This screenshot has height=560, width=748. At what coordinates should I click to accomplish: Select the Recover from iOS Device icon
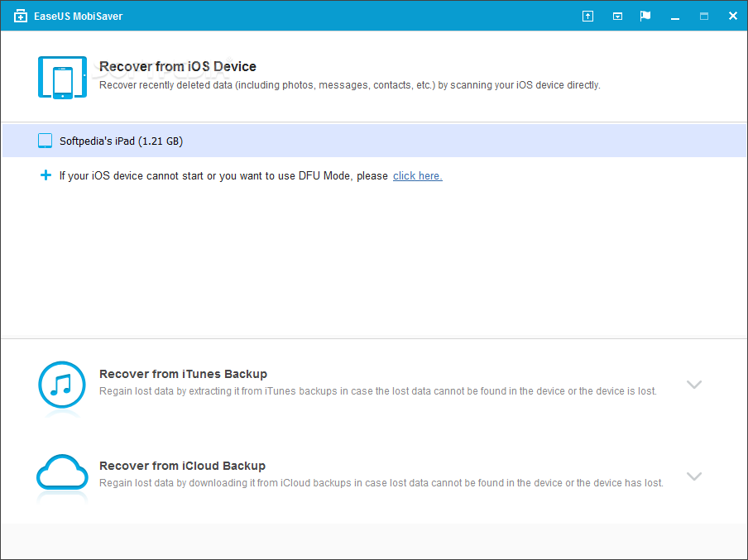tap(63, 77)
